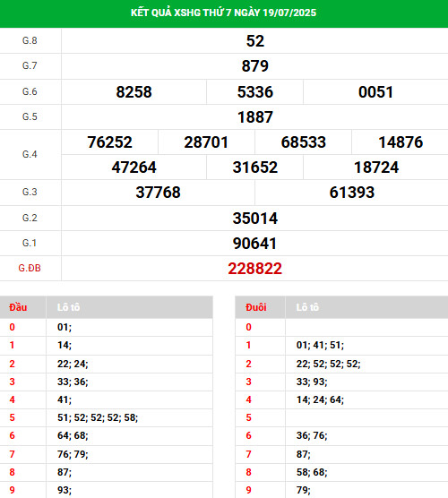Select G.6 number 0051

[x=376, y=92]
